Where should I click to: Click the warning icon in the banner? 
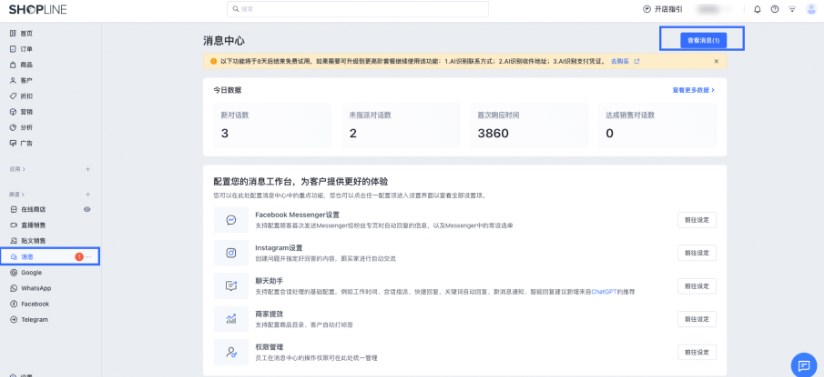click(213, 62)
